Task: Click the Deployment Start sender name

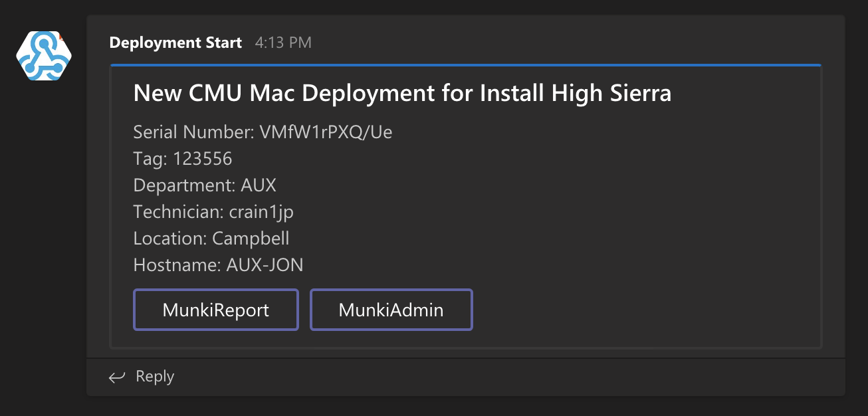Action: click(175, 43)
